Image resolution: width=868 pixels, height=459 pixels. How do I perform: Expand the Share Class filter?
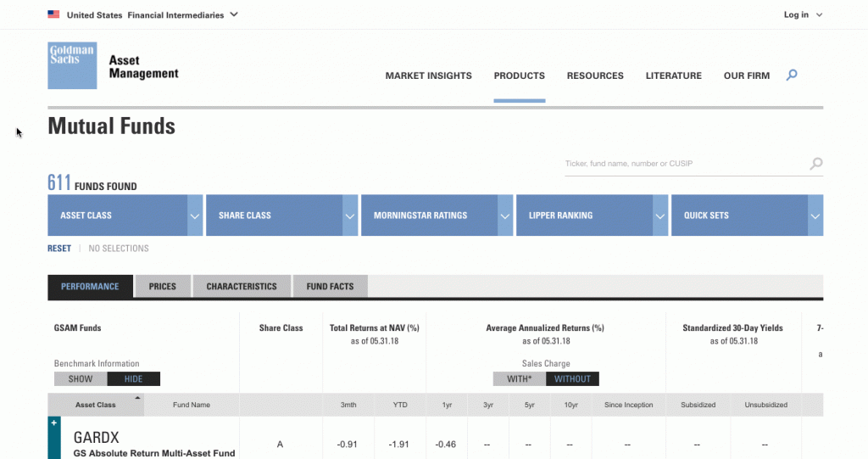(281, 216)
